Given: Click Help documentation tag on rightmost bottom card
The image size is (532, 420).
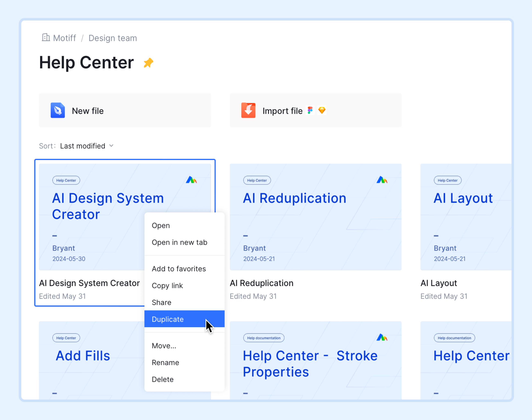Looking at the screenshot, I should click(x=455, y=338).
